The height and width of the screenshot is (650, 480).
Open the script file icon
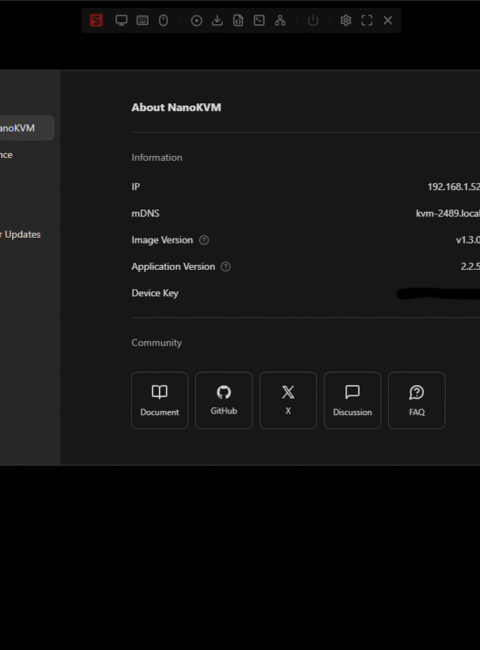238,20
